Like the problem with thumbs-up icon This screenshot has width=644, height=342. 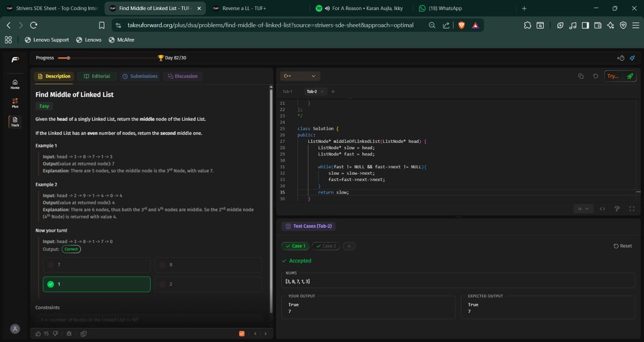point(38,333)
